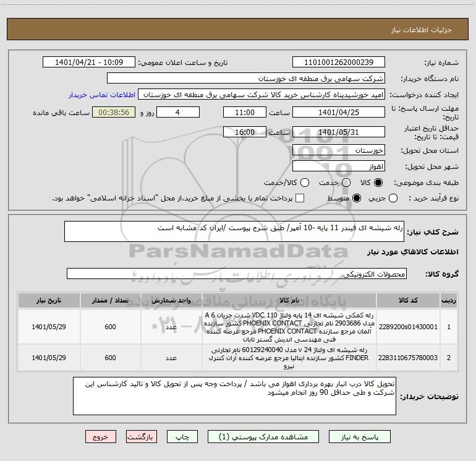Click the price validity date 1401/05/31
The image size is (476, 461).
(339, 132)
